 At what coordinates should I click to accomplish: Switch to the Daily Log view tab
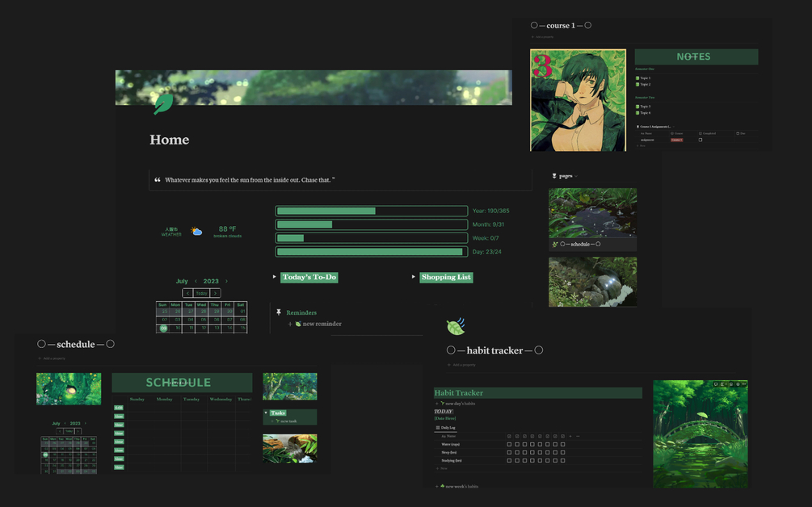pyautogui.click(x=445, y=428)
